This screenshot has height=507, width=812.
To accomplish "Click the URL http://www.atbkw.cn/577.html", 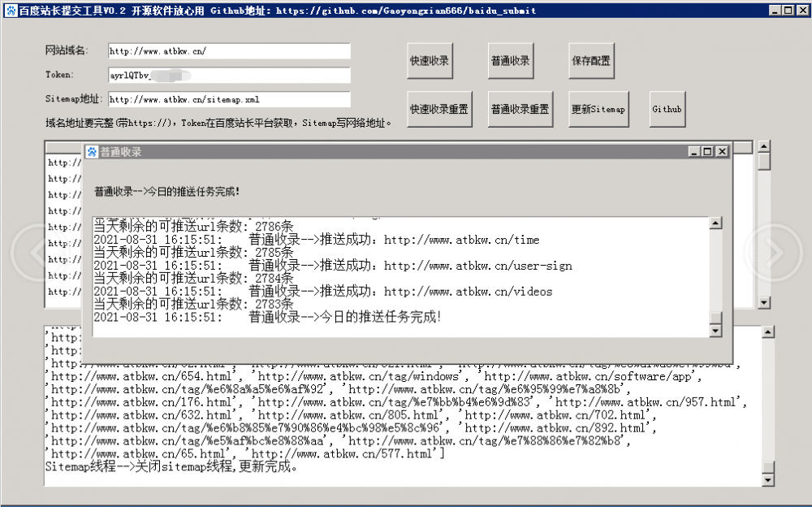I will (342, 454).
